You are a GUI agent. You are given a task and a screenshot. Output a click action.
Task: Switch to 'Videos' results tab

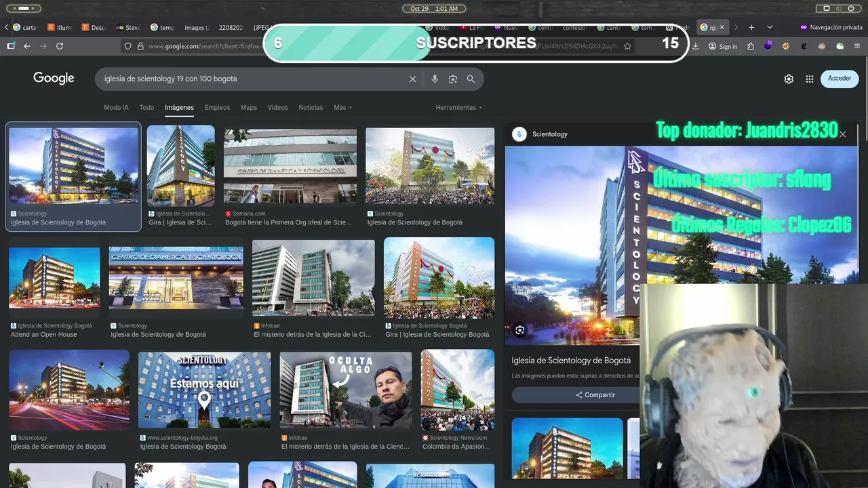(277, 108)
